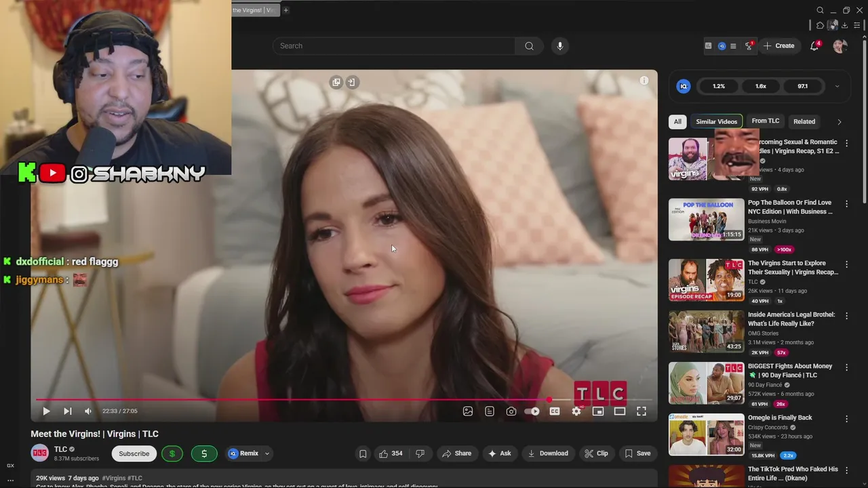Viewport: 868px width, 488px height.
Task: Open video settings gear
Action: (576, 411)
